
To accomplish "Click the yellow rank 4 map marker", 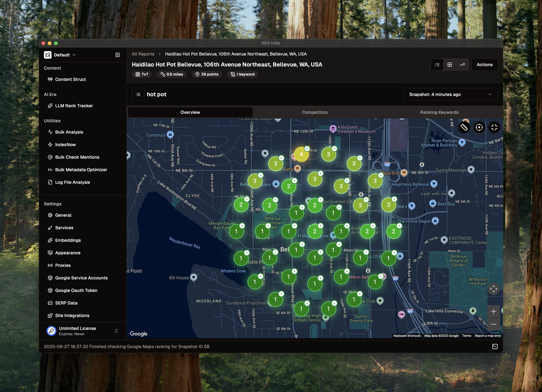I will click(301, 154).
